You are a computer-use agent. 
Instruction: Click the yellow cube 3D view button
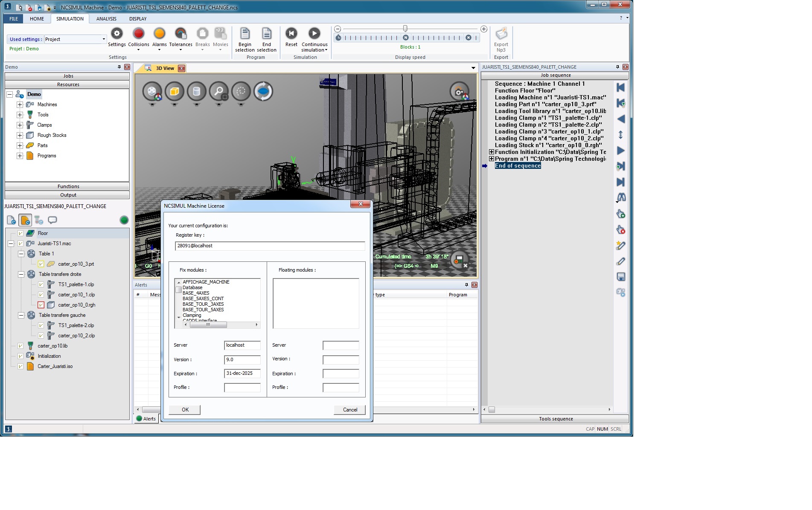pyautogui.click(x=174, y=91)
